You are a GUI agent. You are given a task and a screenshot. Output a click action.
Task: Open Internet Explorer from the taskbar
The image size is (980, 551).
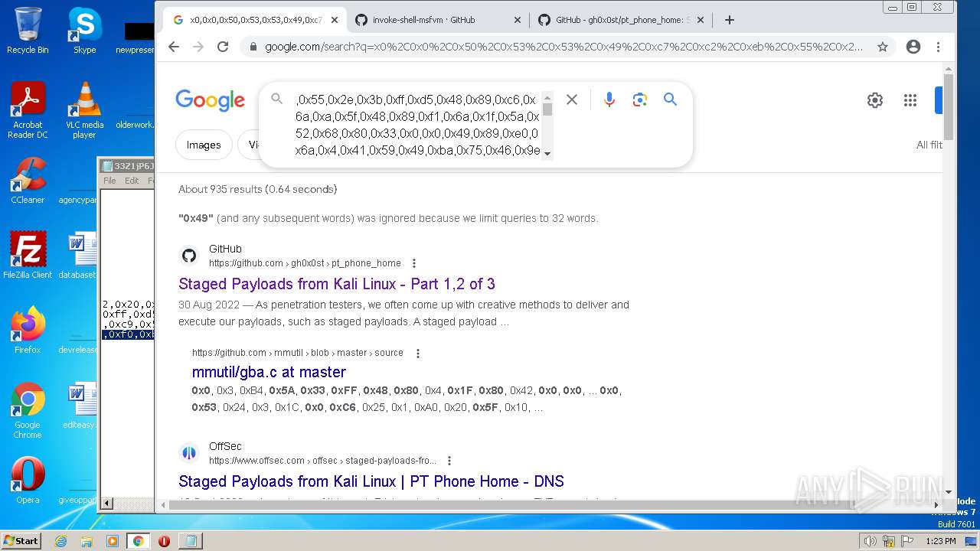tap(61, 541)
